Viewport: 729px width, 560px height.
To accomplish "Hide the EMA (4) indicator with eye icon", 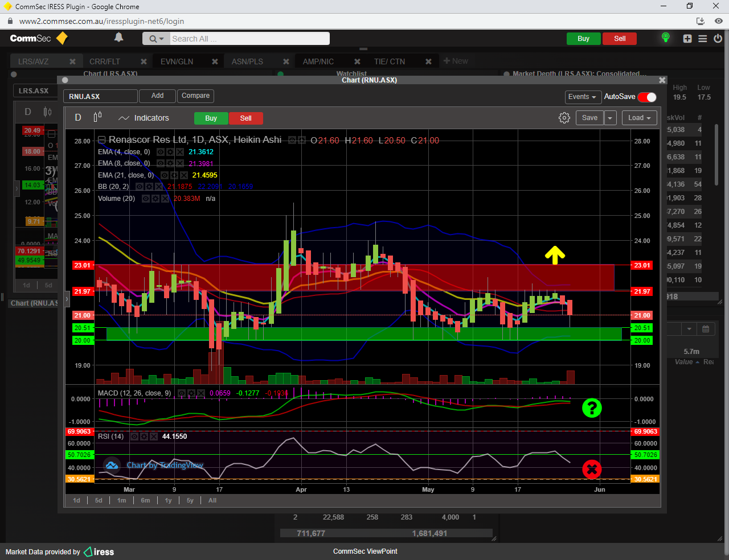I will [161, 152].
